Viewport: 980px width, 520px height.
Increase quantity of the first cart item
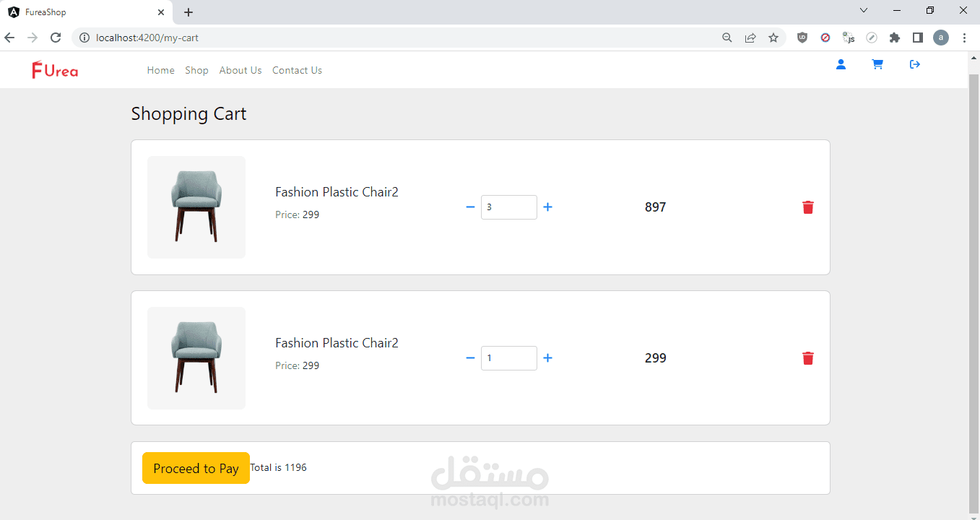[547, 207]
